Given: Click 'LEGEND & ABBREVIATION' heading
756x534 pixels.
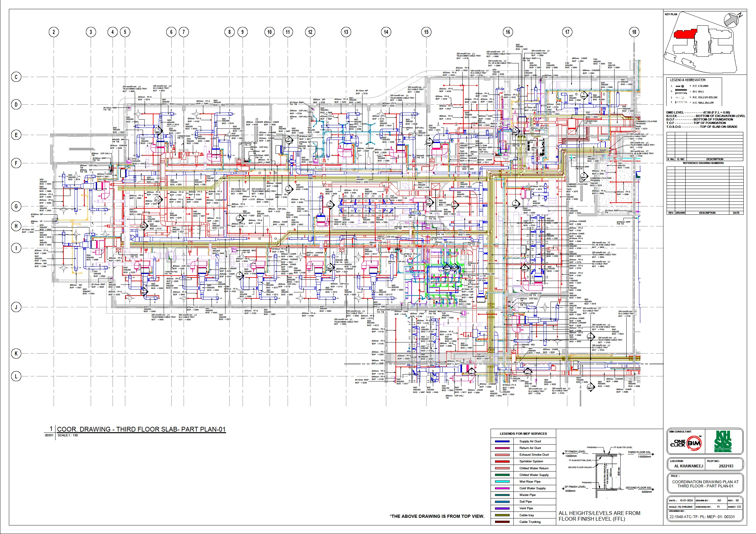Looking at the screenshot, I should (x=688, y=80).
